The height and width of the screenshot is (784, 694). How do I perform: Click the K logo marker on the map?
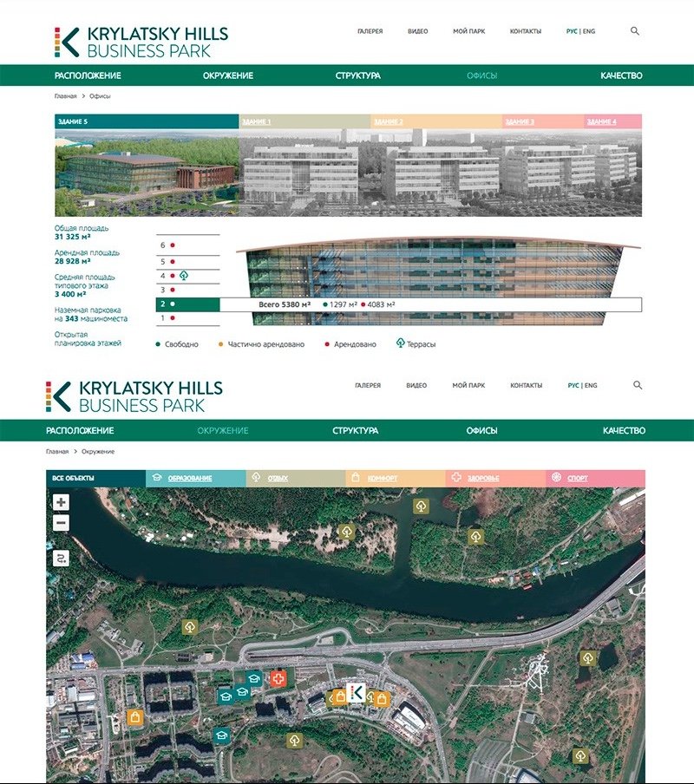click(x=357, y=694)
